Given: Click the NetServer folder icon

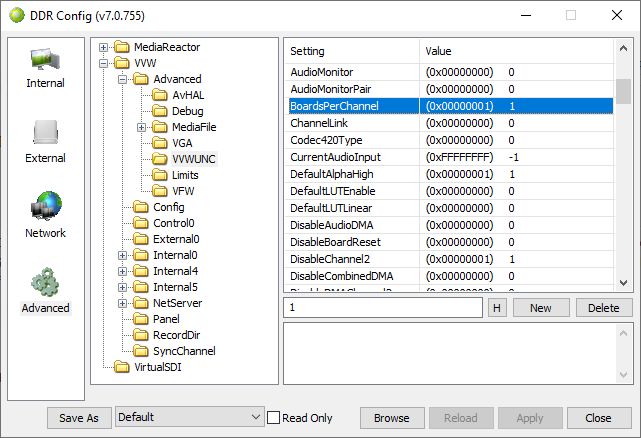Looking at the screenshot, I should tap(141, 303).
